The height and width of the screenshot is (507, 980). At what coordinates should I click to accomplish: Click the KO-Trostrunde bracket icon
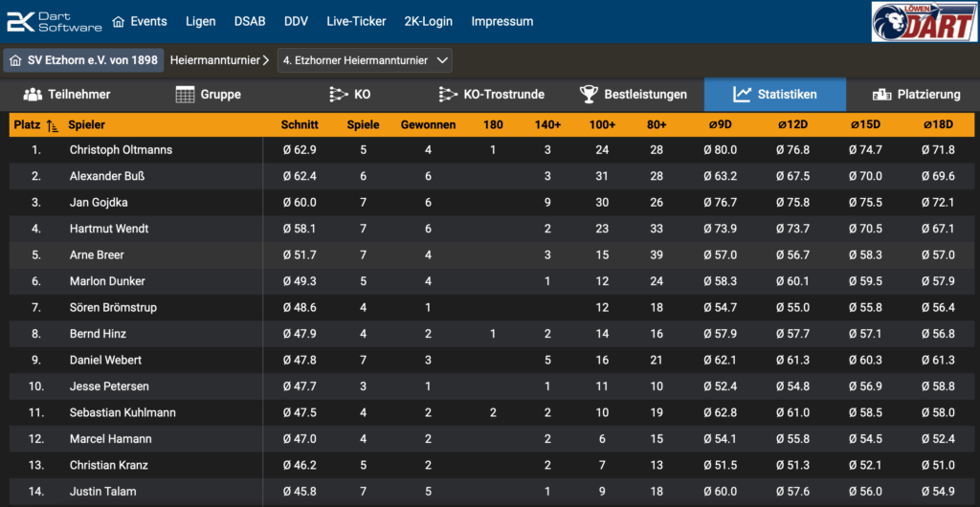click(x=448, y=95)
